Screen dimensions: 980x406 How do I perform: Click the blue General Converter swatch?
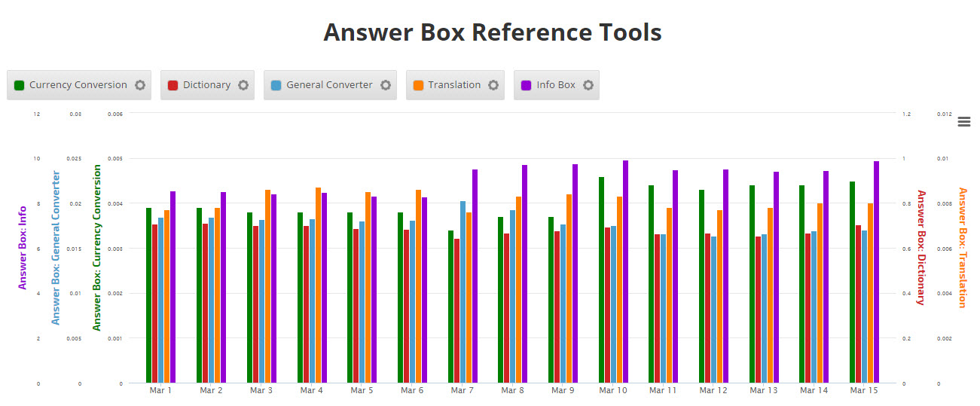click(x=276, y=85)
